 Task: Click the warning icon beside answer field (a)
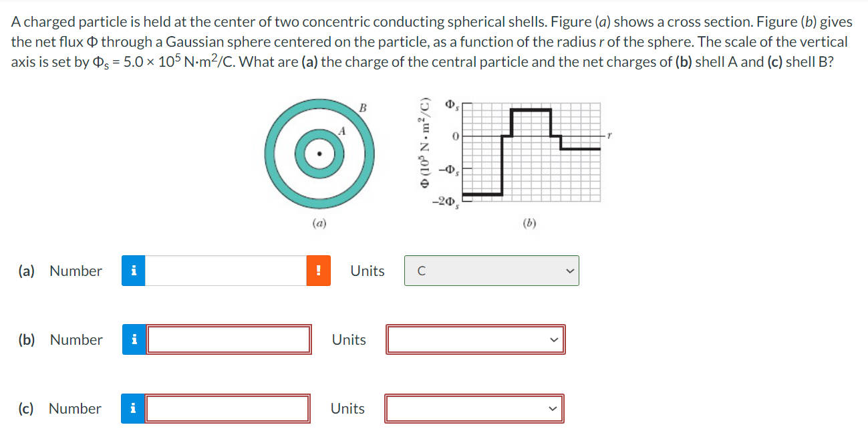(318, 271)
